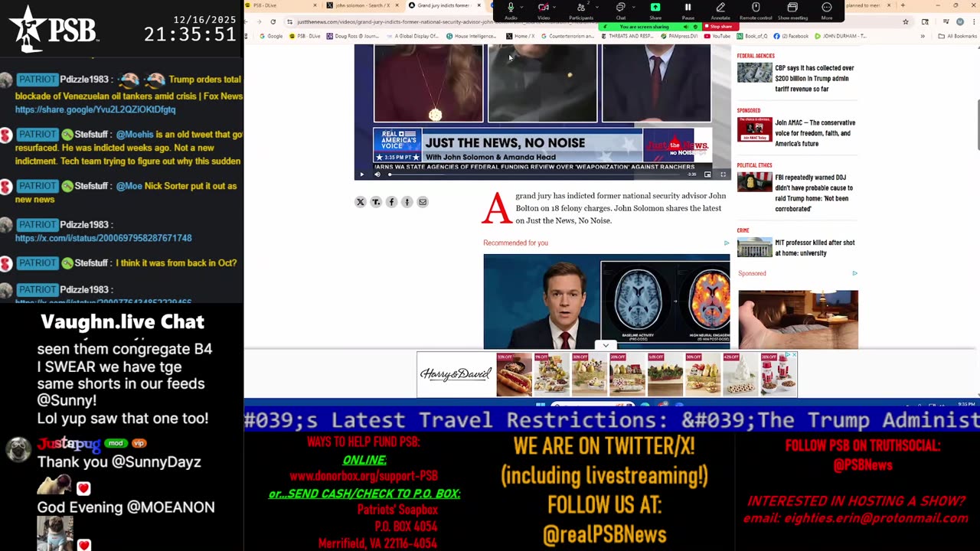Click ad choices icon beside Recommended

pos(727,243)
